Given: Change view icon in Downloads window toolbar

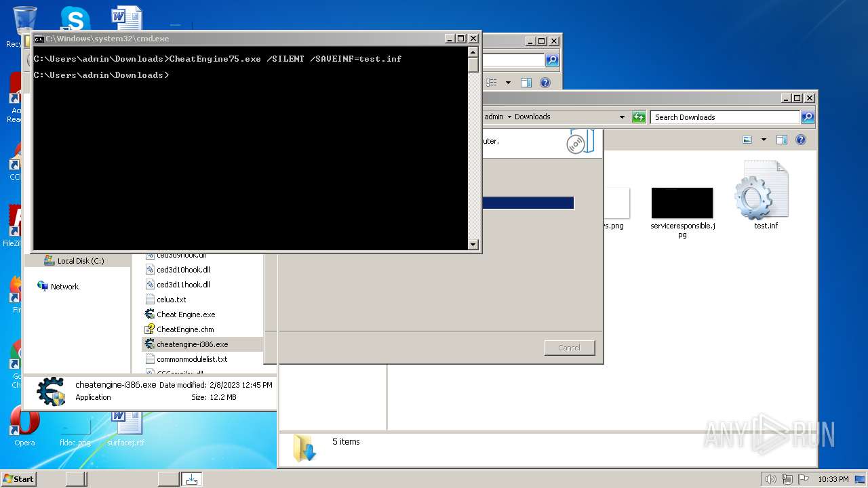Looking at the screenshot, I should click(747, 140).
